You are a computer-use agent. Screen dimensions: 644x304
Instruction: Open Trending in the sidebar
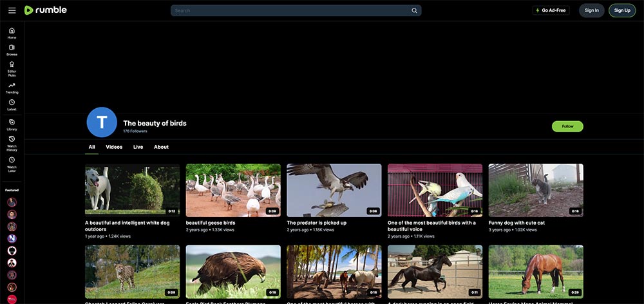click(x=12, y=88)
